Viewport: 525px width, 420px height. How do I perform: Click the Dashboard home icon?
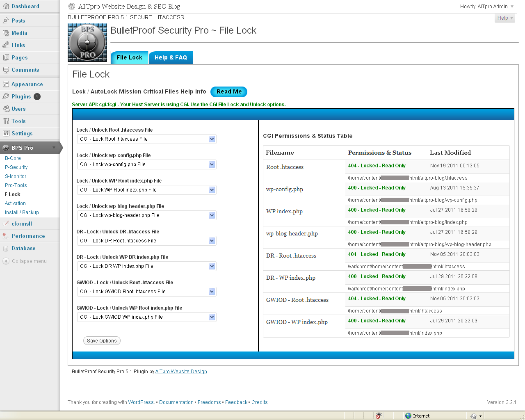[6, 6]
